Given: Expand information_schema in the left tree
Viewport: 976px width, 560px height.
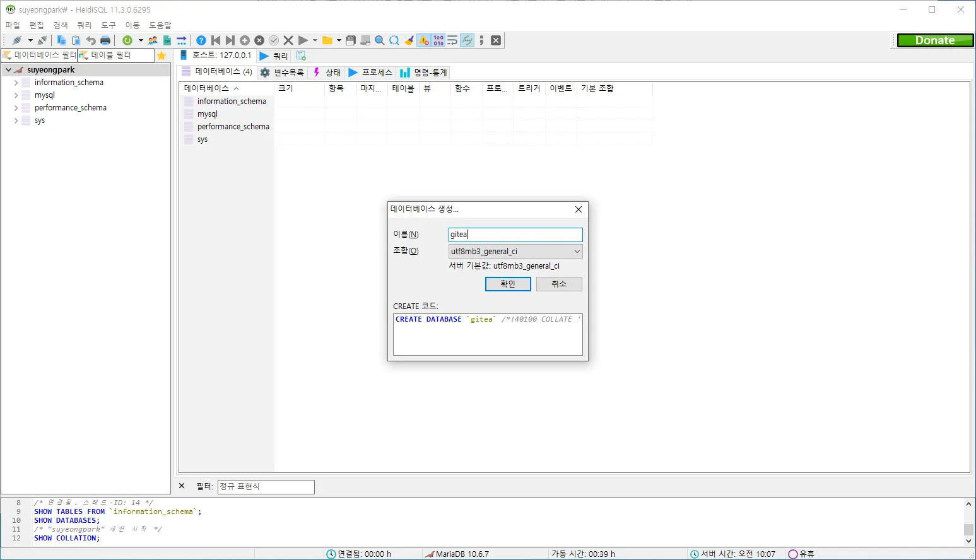Looking at the screenshot, I should (16, 83).
